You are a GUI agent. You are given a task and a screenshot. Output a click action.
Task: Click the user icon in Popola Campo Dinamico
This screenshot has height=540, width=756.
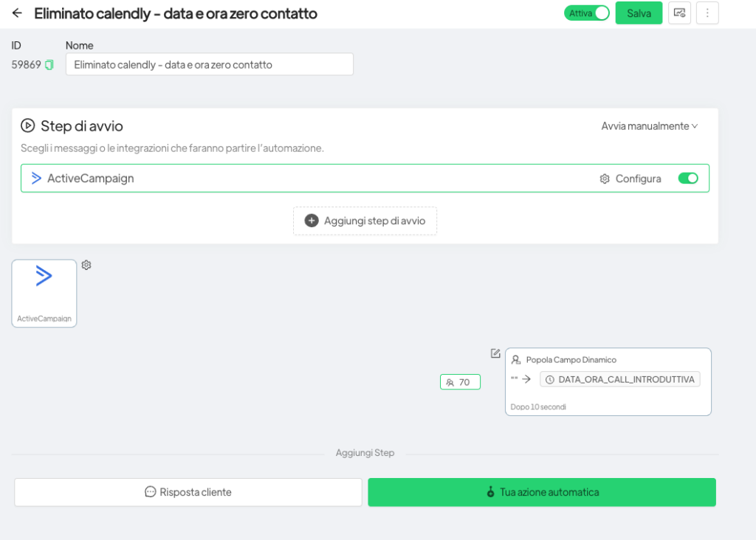[x=516, y=360]
